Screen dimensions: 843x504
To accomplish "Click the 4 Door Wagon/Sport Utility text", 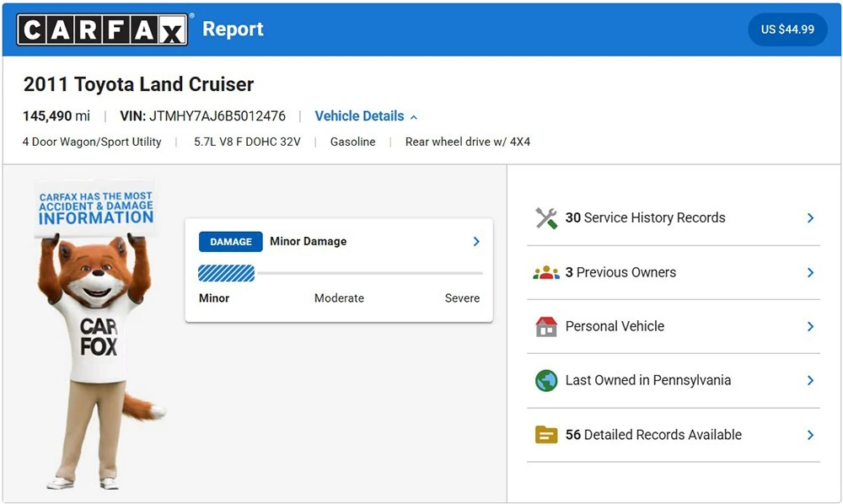I will click(x=92, y=142).
